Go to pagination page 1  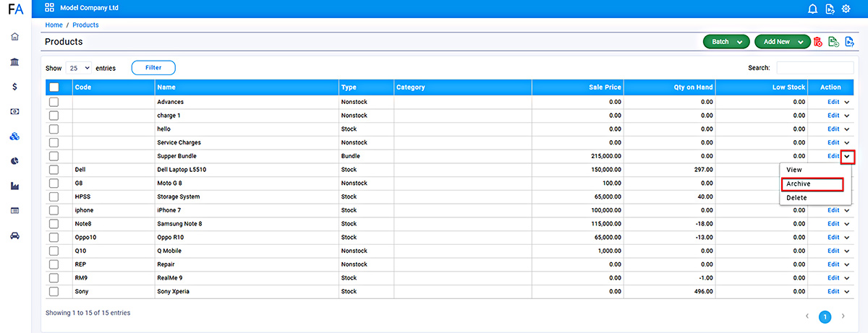[825, 316]
